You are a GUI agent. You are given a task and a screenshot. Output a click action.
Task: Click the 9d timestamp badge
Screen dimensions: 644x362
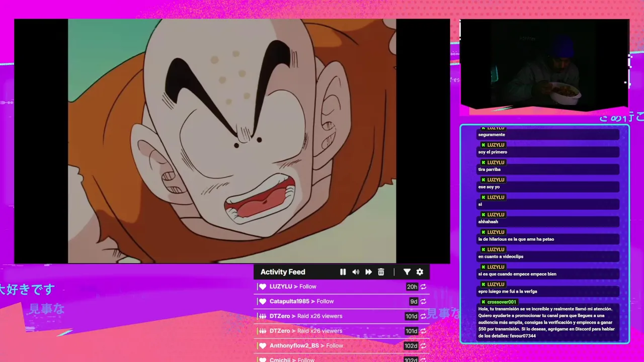(414, 301)
